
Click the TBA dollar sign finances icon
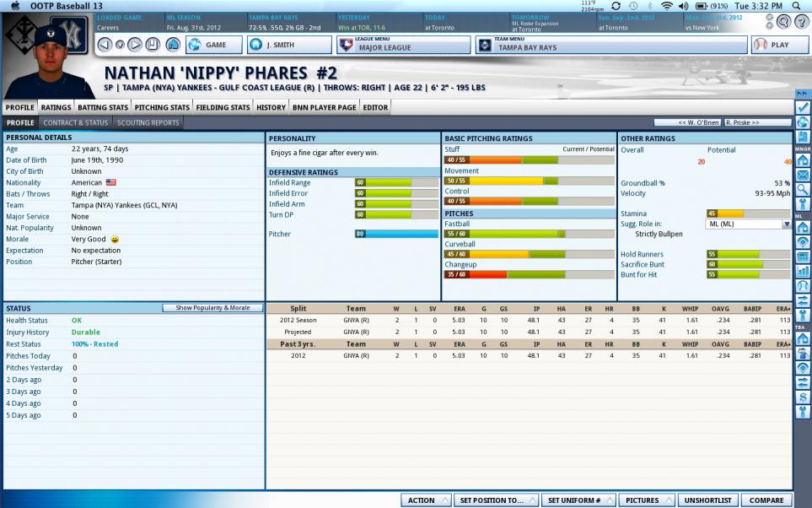coord(803,397)
